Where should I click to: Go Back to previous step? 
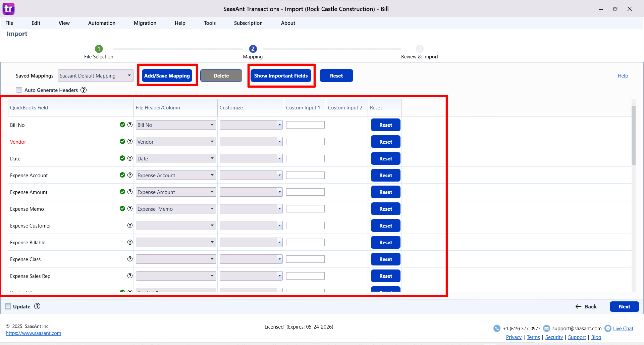(x=586, y=306)
